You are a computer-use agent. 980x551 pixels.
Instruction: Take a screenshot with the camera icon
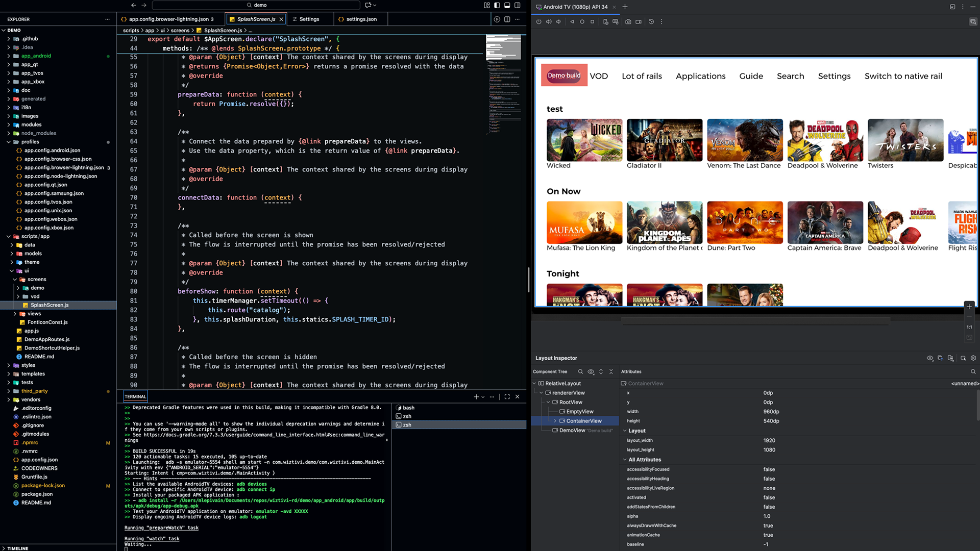(628, 22)
